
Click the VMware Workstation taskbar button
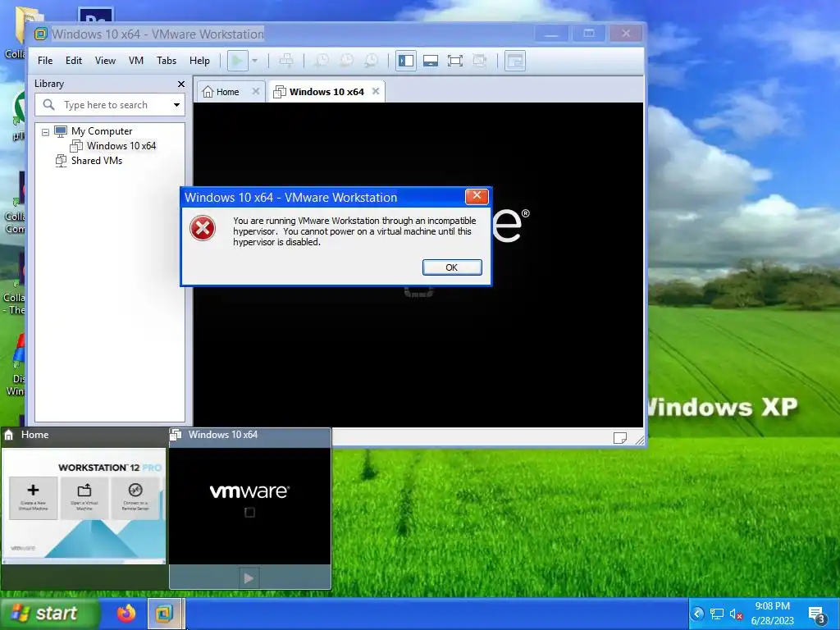(164, 614)
